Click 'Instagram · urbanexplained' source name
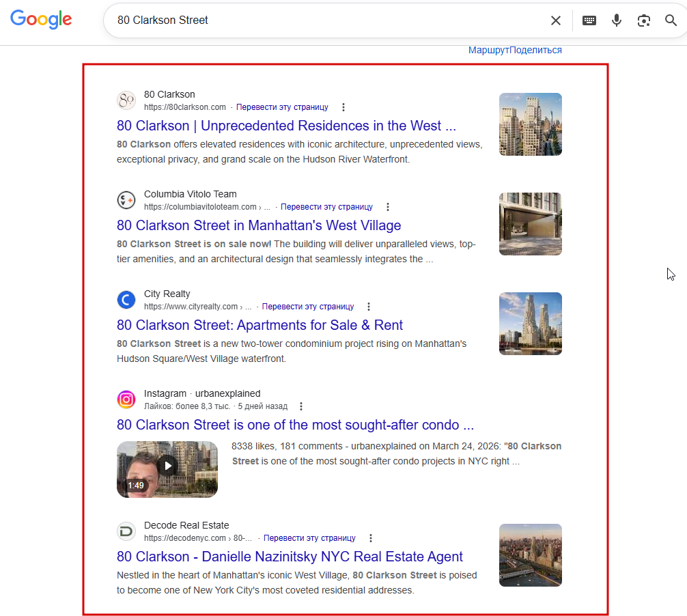 tap(202, 393)
